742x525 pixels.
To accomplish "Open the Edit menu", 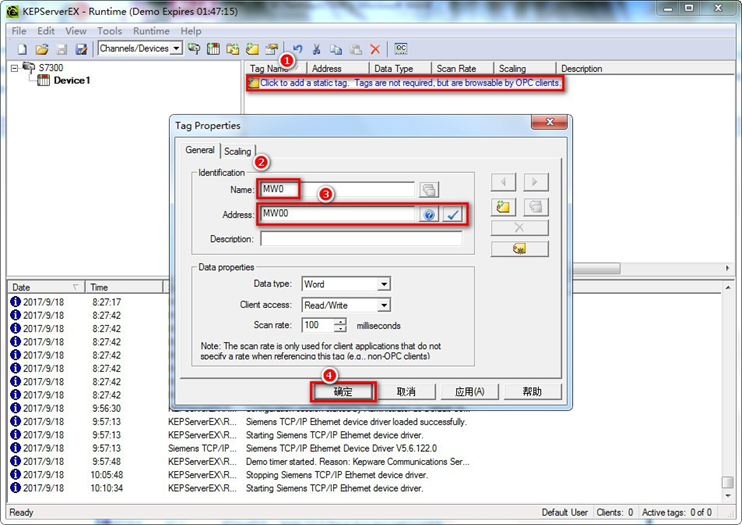I will 46,31.
